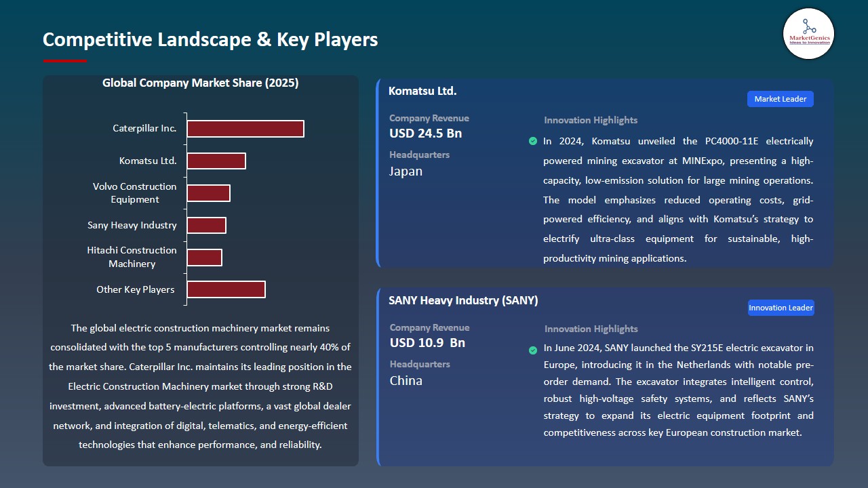Click the Competitive Landscape & Key Players title
The image size is (868, 488).
click(x=210, y=39)
